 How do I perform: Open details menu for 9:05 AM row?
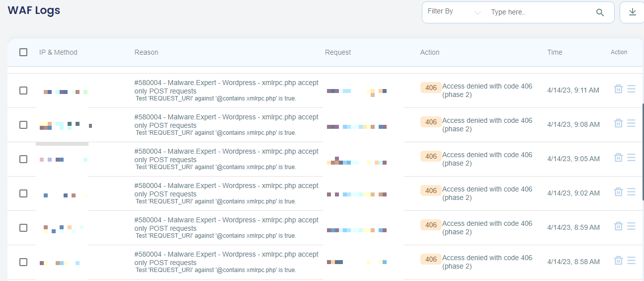[631, 157]
